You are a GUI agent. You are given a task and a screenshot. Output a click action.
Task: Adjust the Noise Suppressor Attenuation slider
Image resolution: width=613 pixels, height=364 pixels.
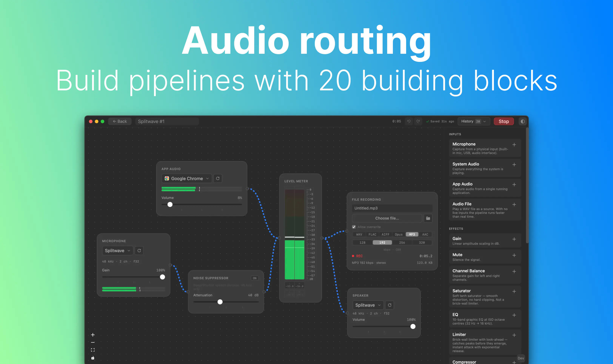[226, 302]
